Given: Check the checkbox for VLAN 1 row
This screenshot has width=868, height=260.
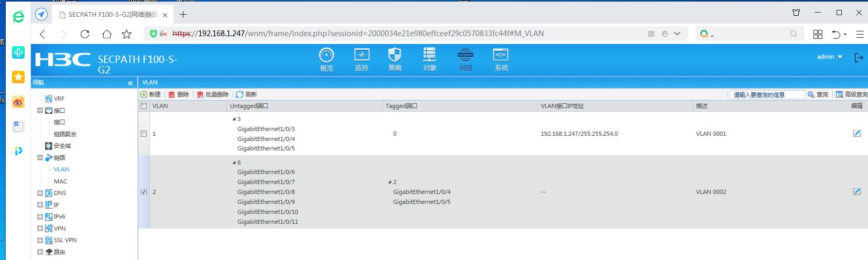Looking at the screenshot, I should [x=144, y=134].
